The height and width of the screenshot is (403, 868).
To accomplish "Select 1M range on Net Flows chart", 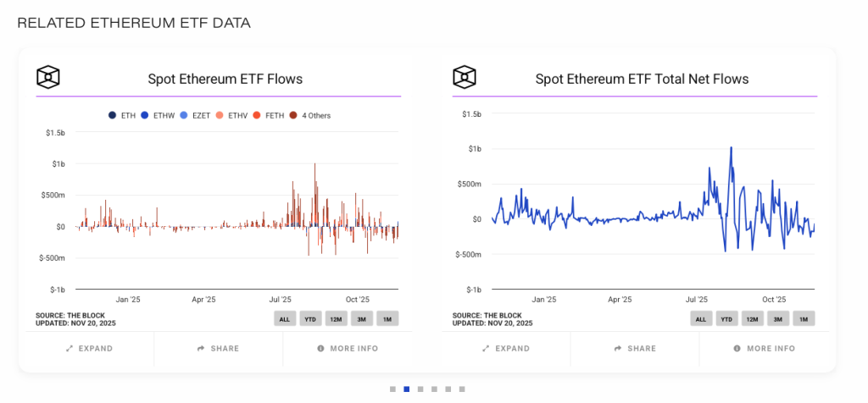I will tap(804, 319).
